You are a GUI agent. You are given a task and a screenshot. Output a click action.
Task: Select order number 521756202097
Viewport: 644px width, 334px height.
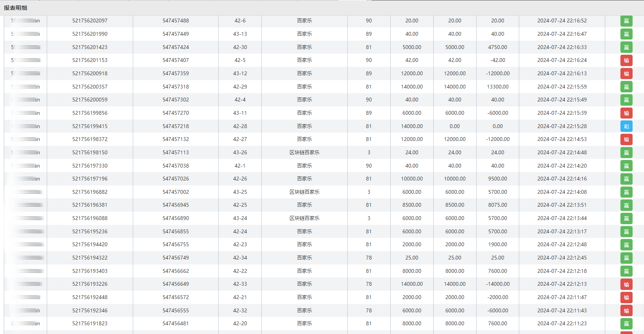[x=90, y=21]
